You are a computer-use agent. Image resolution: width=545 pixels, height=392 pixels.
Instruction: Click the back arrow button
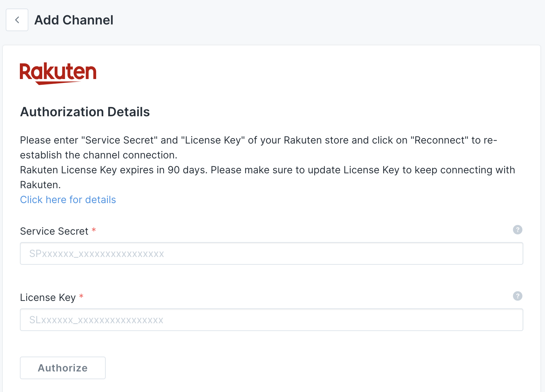click(17, 20)
